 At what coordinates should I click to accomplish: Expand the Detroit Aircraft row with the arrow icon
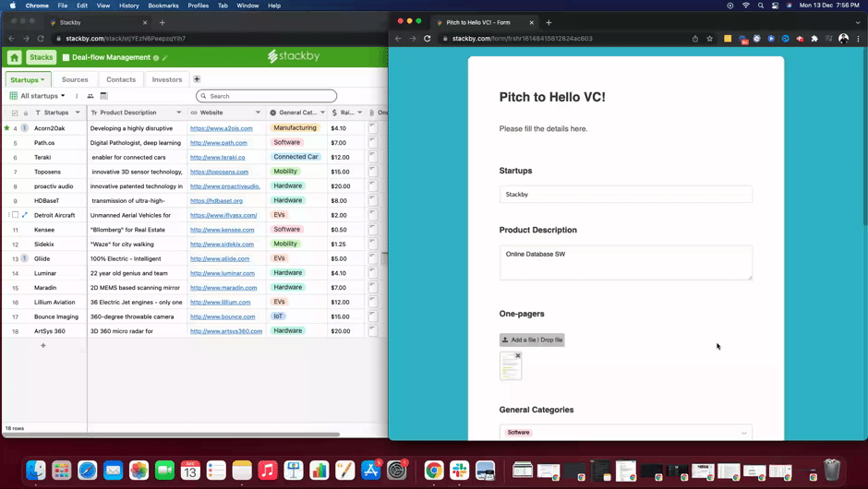point(24,215)
